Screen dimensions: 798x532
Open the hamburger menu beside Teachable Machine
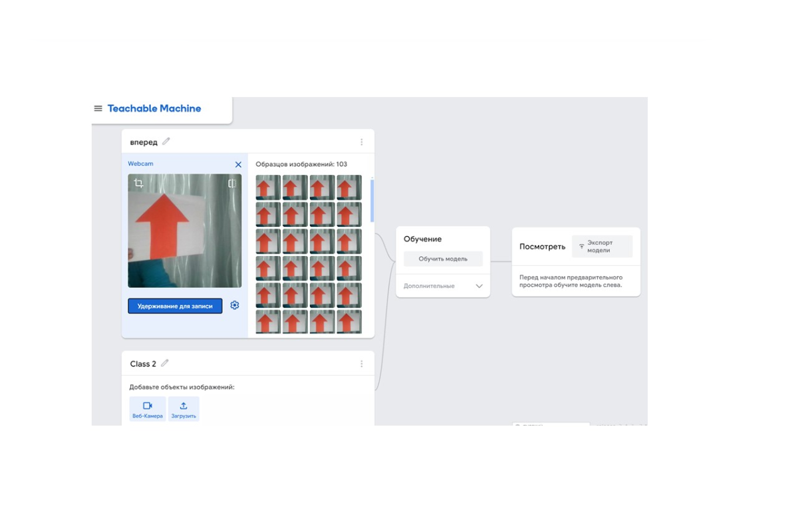pyautogui.click(x=98, y=108)
